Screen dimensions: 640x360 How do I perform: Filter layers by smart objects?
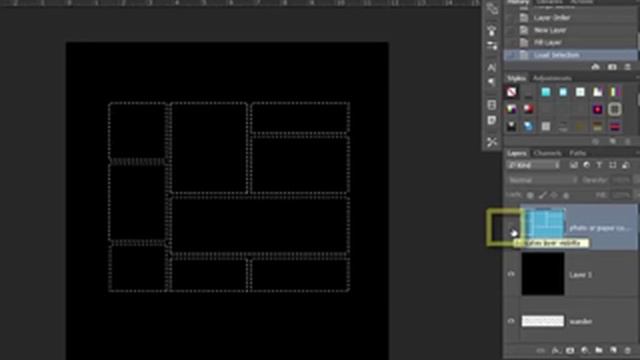[x=625, y=165]
